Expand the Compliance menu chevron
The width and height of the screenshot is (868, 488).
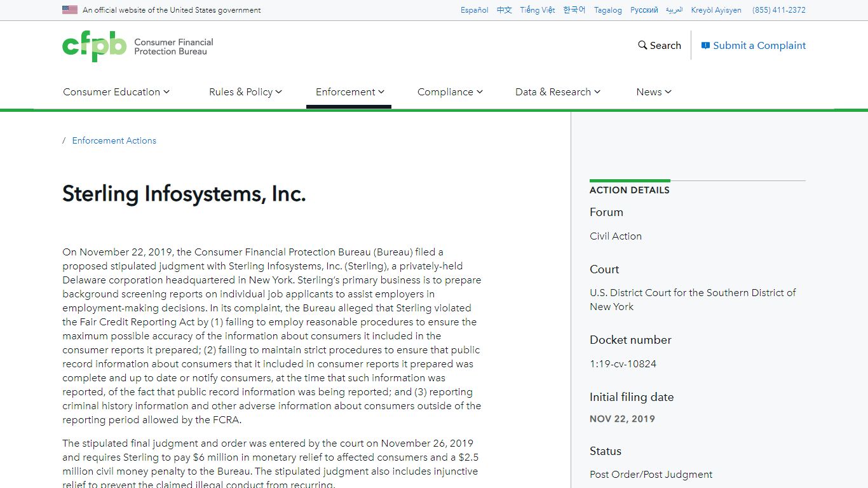[x=480, y=91]
